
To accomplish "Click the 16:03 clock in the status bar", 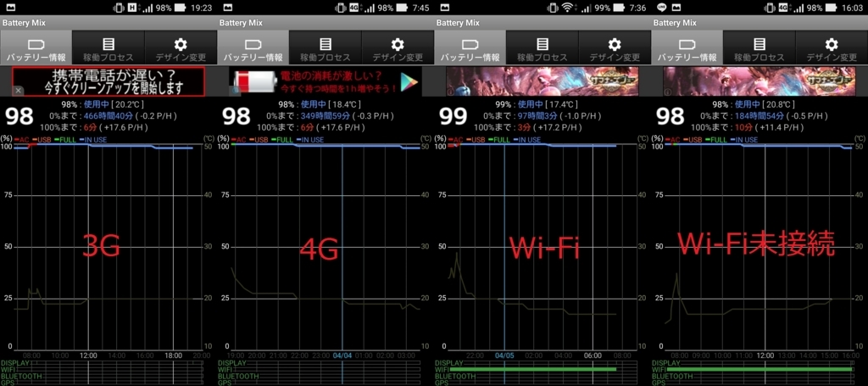I will click(x=851, y=8).
